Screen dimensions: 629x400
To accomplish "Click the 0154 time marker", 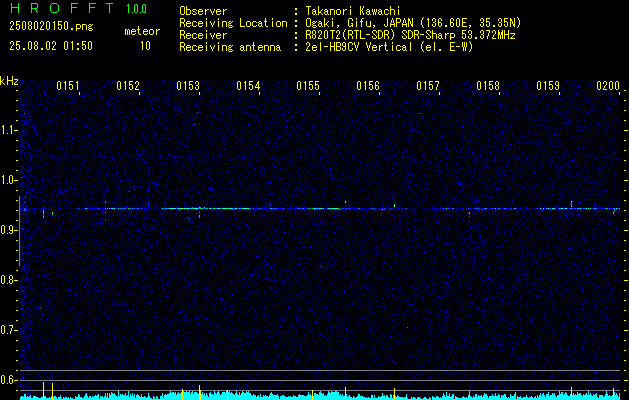I will [248, 86].
